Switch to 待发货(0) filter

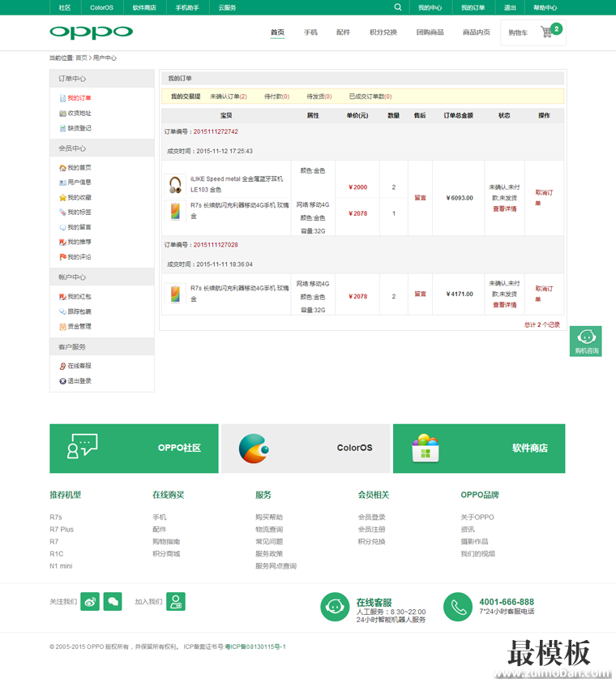point(319,97)
